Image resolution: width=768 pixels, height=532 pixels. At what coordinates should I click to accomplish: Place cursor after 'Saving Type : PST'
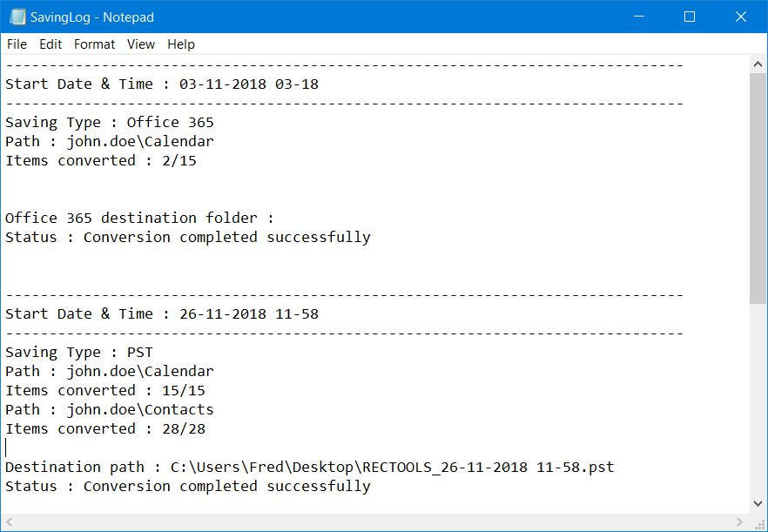[153, 353]
